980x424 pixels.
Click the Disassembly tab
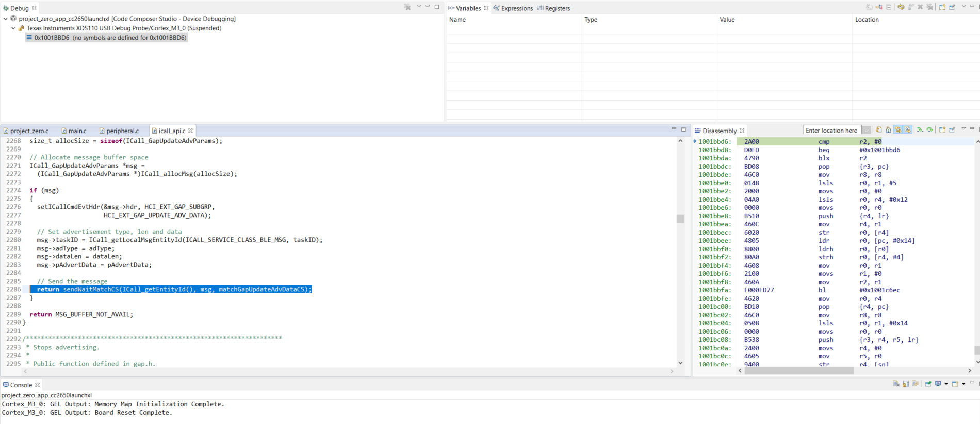coord(719,131)
